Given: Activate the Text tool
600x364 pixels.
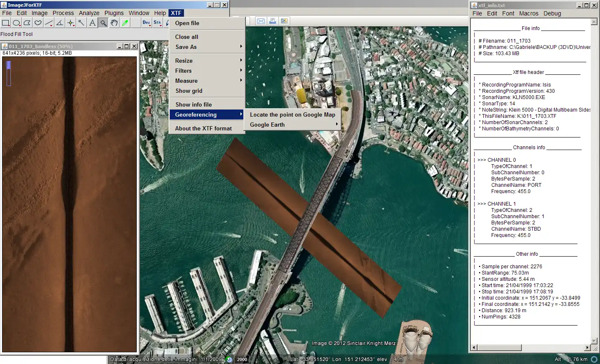Looking at the screenshot, I should click(x=92, y=23).
